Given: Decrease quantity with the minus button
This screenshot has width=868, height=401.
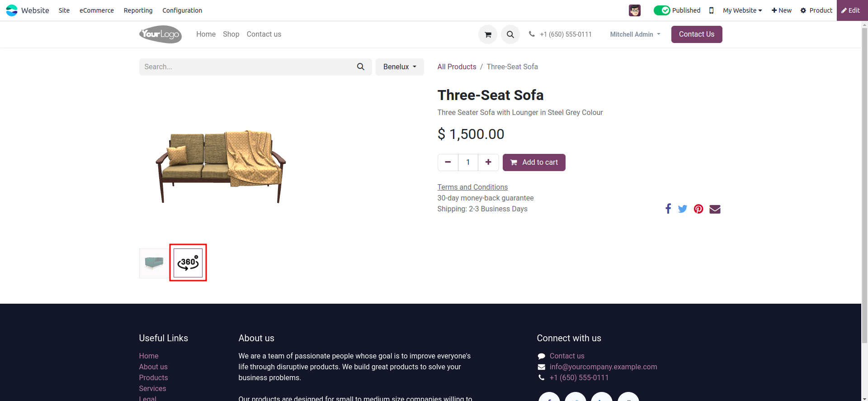Looking at the screenshot, I should [x=448, y=162].
